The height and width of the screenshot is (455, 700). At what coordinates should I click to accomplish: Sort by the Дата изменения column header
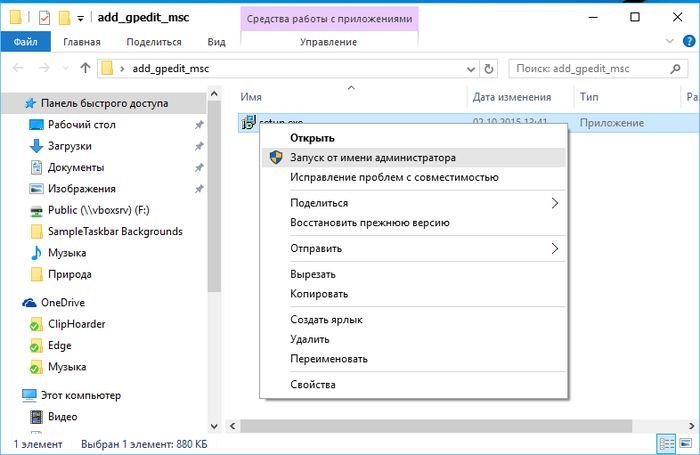[x=511, y=97]
